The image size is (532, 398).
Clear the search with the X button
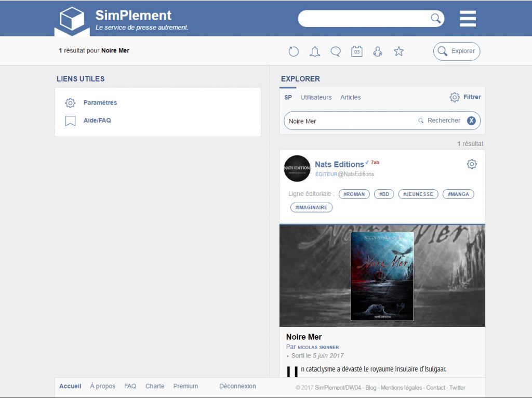click(471, 121)
